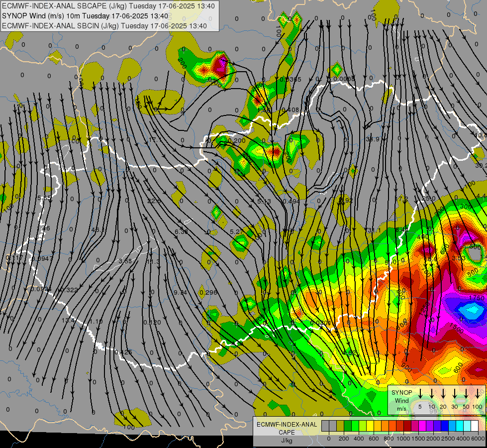Select the dark green swatch in the CAPE legend
487x448 pixels.
coord(348,426)
